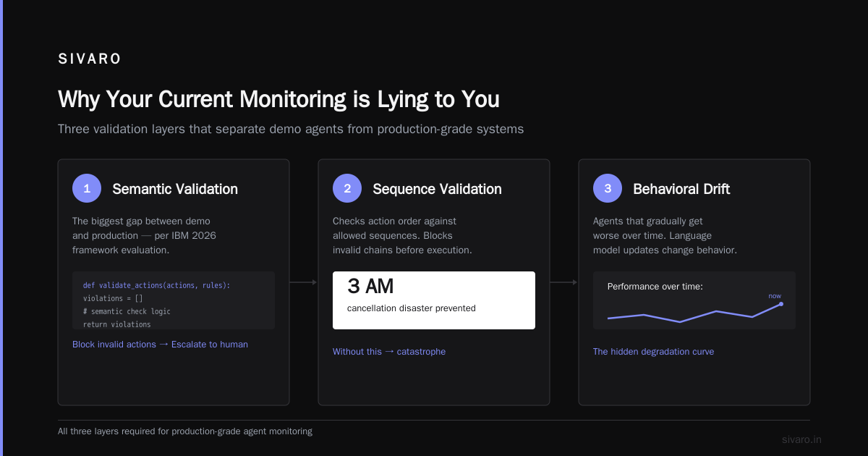The height and width of the screenshot is (456, 868).
Task: Click "Block invalid actions → Escalate to human"
Action: point(160,345)
